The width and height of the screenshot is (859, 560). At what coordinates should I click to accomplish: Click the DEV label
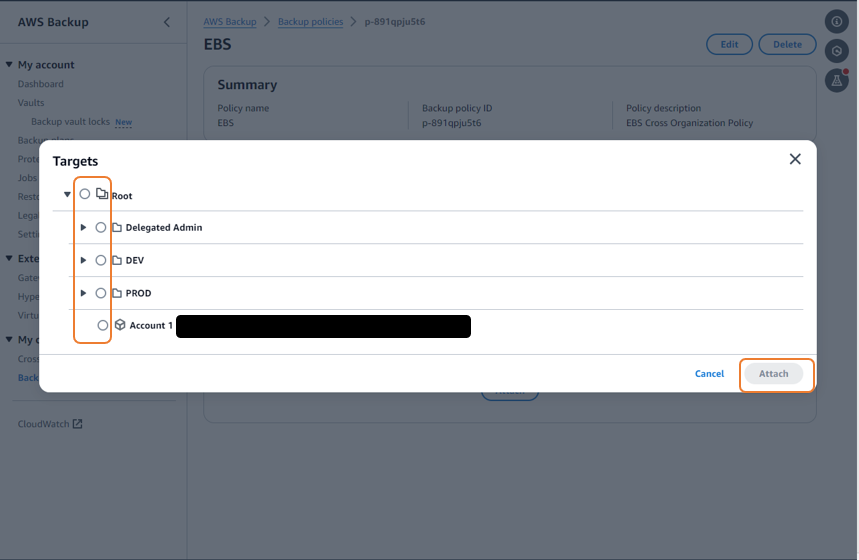(135, 260)
